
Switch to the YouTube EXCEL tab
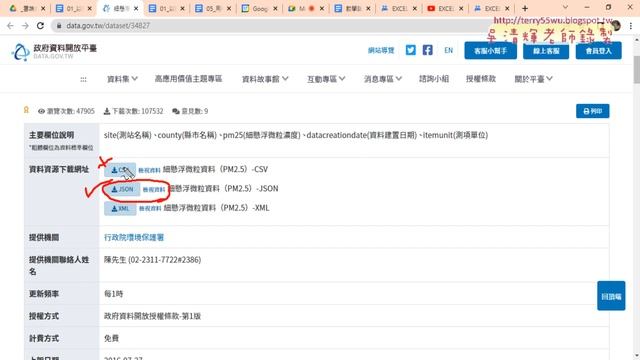[445, 8]
